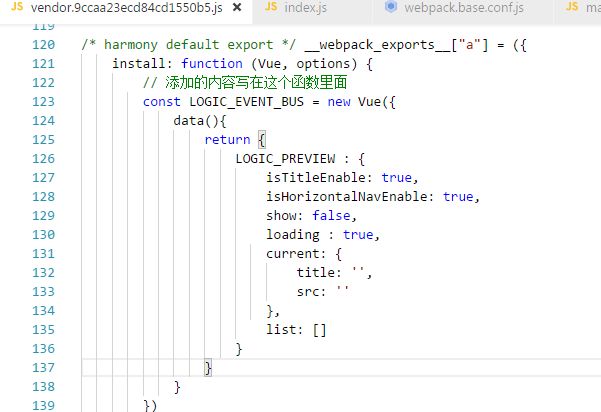
Task: Open the webpack.base.conf.js tab
Action: pos(464,7)
